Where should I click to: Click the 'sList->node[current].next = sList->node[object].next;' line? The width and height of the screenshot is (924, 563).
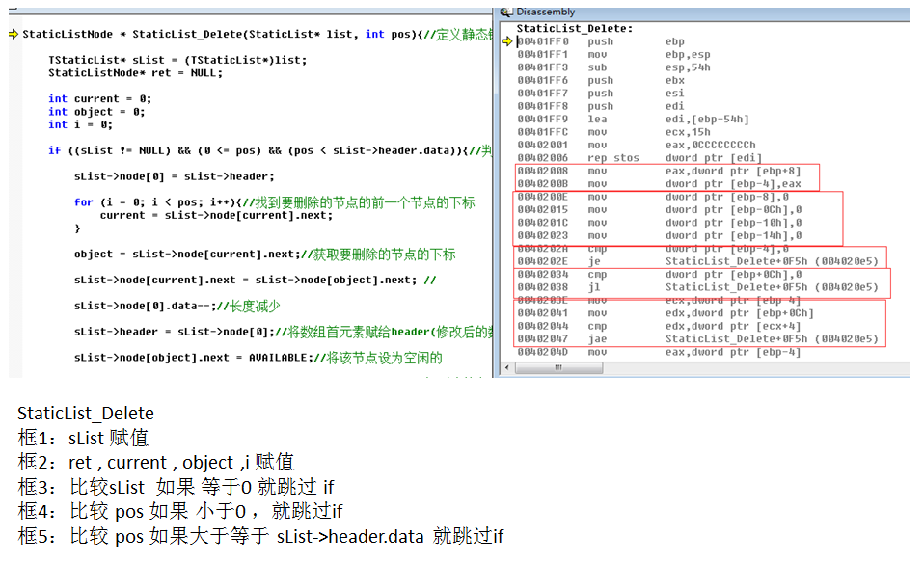point(255,281)
